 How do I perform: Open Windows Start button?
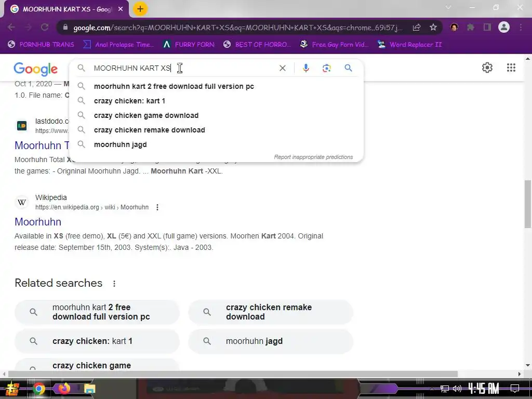tap(12, 389)
